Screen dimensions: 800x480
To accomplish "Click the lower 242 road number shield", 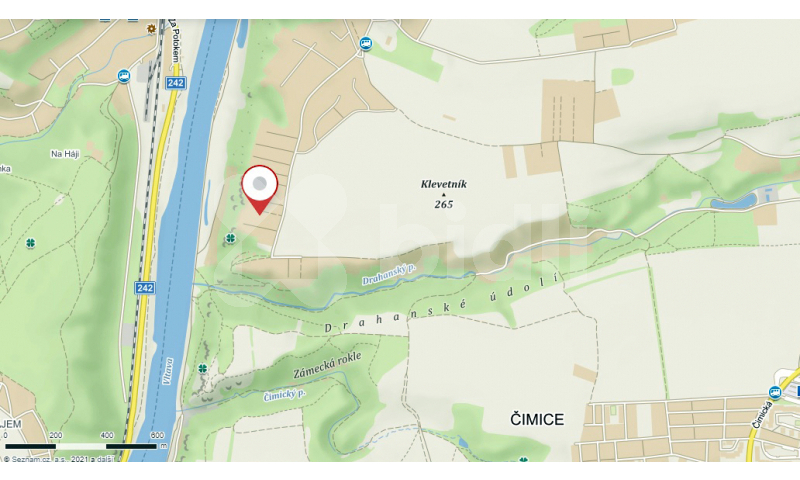I will (145, 288).
